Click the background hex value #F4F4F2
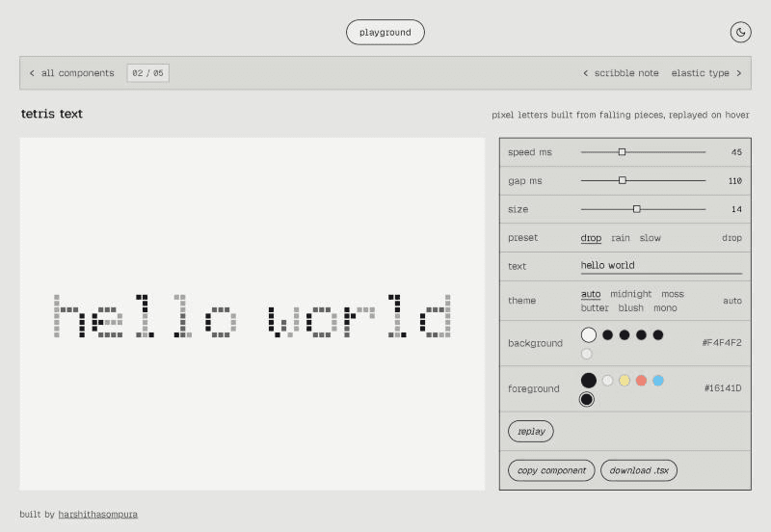Screen dimensions: 771x532 (x=722, y=343)
